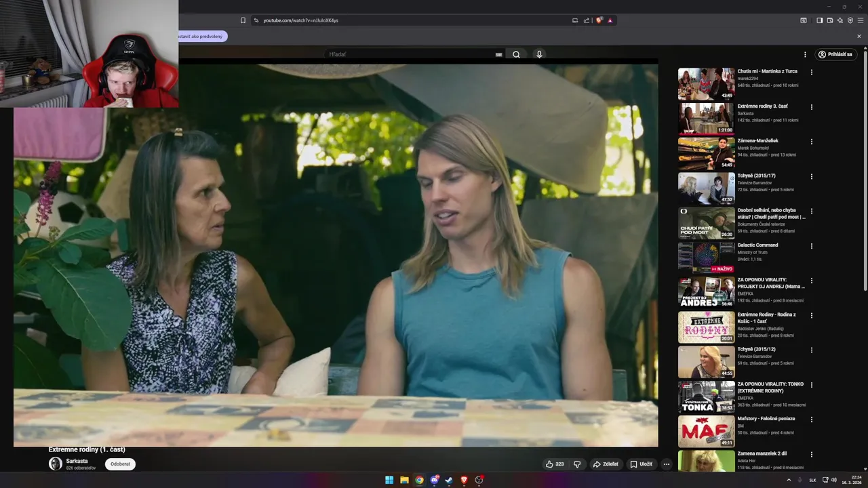The height and width of the screenshot is (488, 868).
Task: Click the main video player
Action: coord(336,256)
